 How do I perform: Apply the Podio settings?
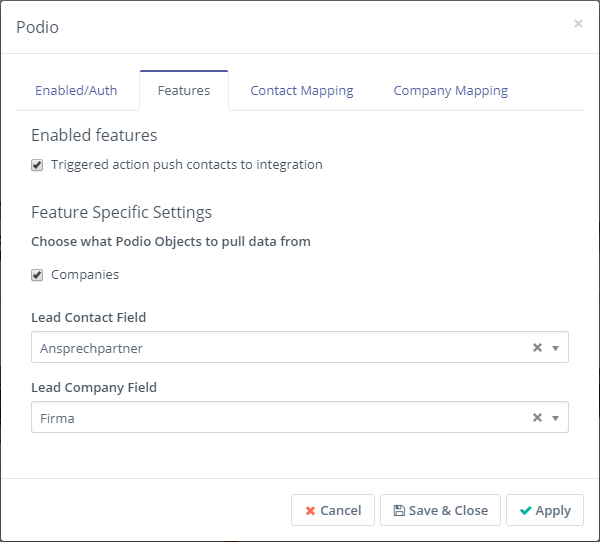tap(544, 510)
